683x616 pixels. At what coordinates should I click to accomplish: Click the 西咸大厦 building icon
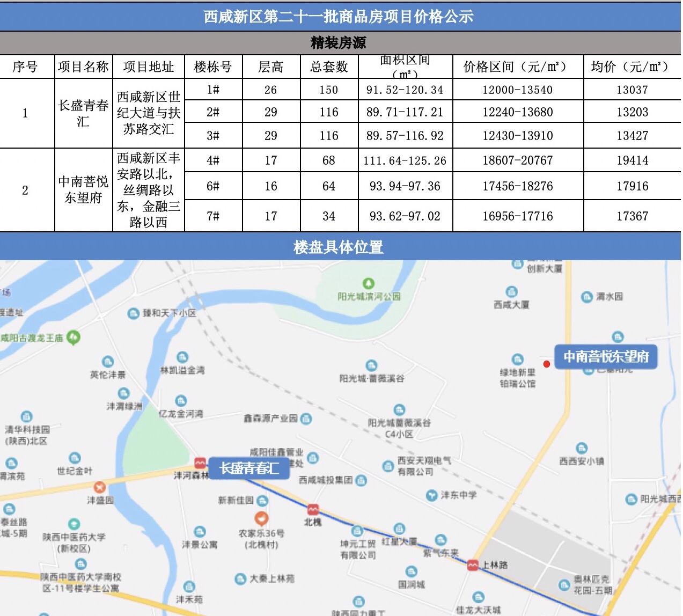tap(512, 292)
